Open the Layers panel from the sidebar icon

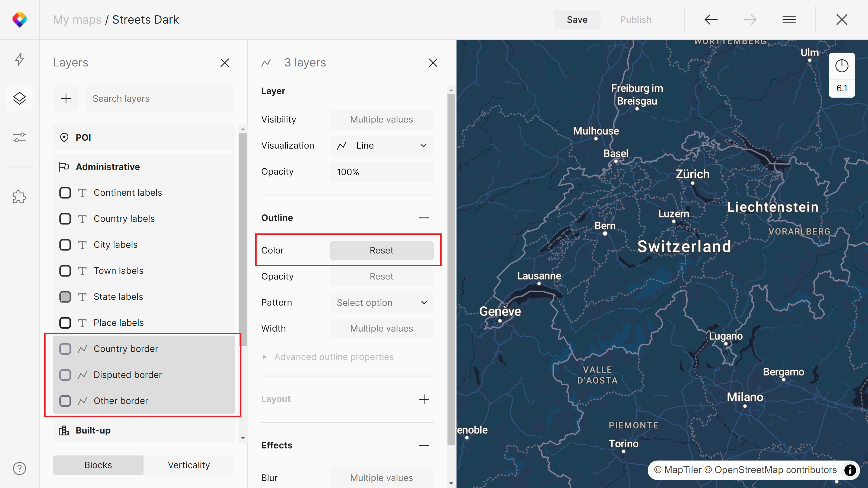click(x=20, y=98)
